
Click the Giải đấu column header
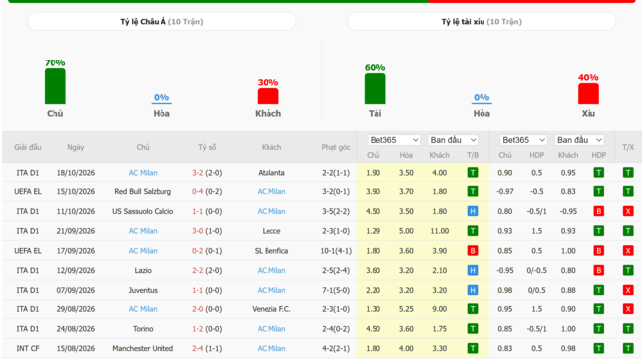[28, 147]
